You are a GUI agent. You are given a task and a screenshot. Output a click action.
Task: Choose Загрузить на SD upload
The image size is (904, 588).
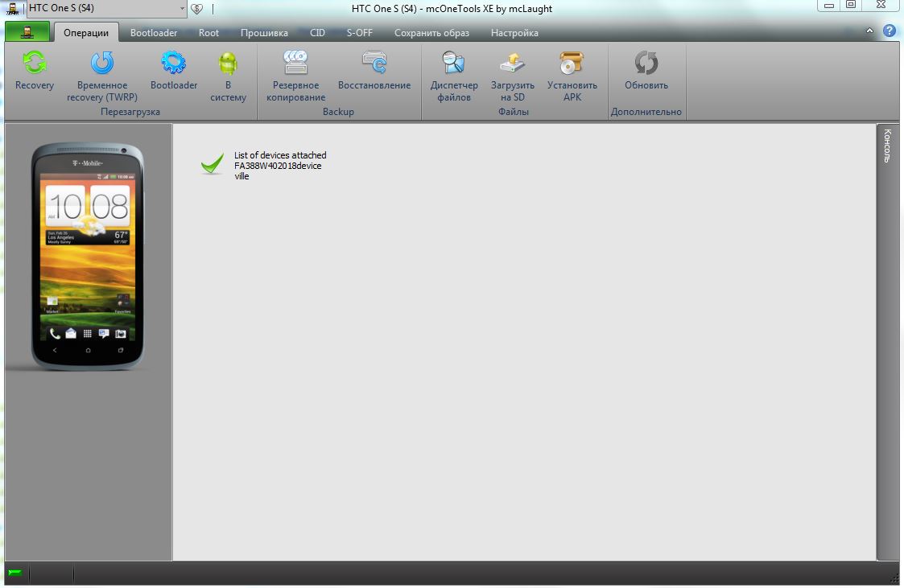point(513,76)
